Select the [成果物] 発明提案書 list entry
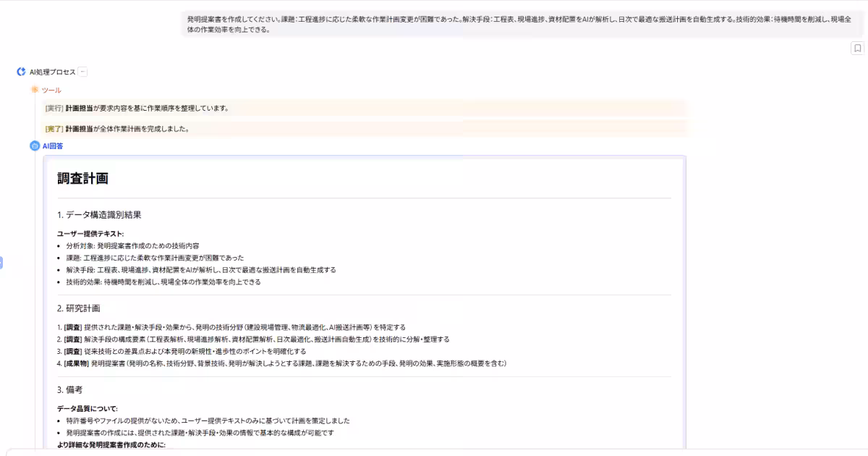The width and height of the screenshot is (868, 456). 282,364
